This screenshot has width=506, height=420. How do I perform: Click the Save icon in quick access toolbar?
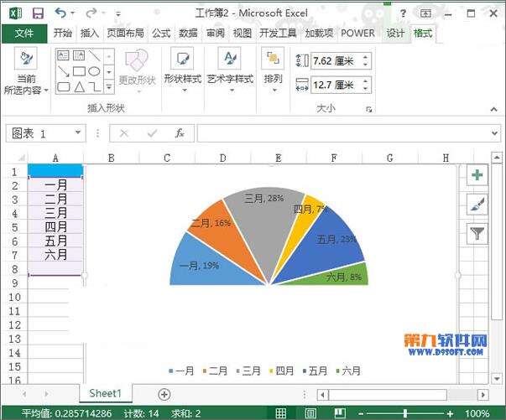point(38,13)
